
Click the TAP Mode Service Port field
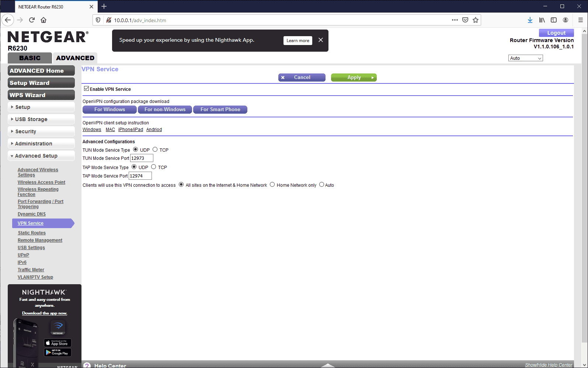[140, 176]
